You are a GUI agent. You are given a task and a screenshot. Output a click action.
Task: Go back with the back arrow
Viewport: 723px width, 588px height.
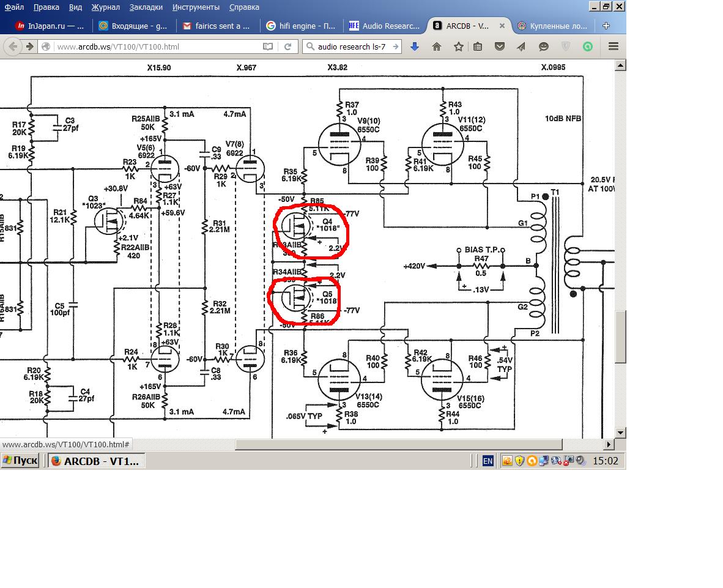tap(13, 47)
